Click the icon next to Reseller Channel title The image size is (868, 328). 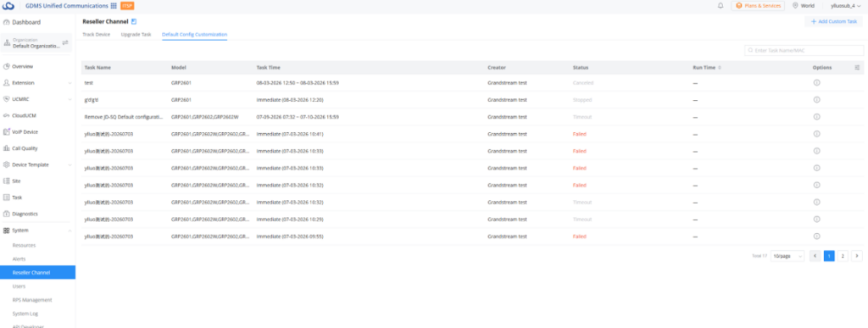134,21
